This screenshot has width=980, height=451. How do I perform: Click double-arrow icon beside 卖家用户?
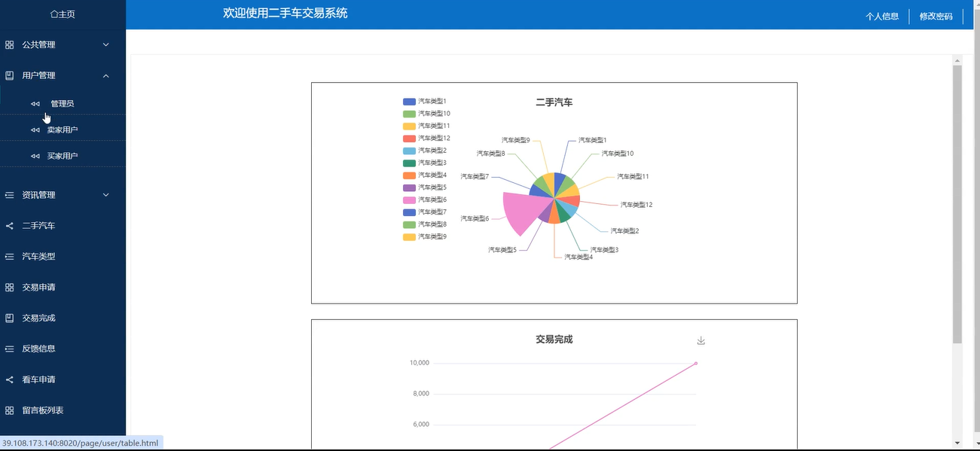[35, 130]
